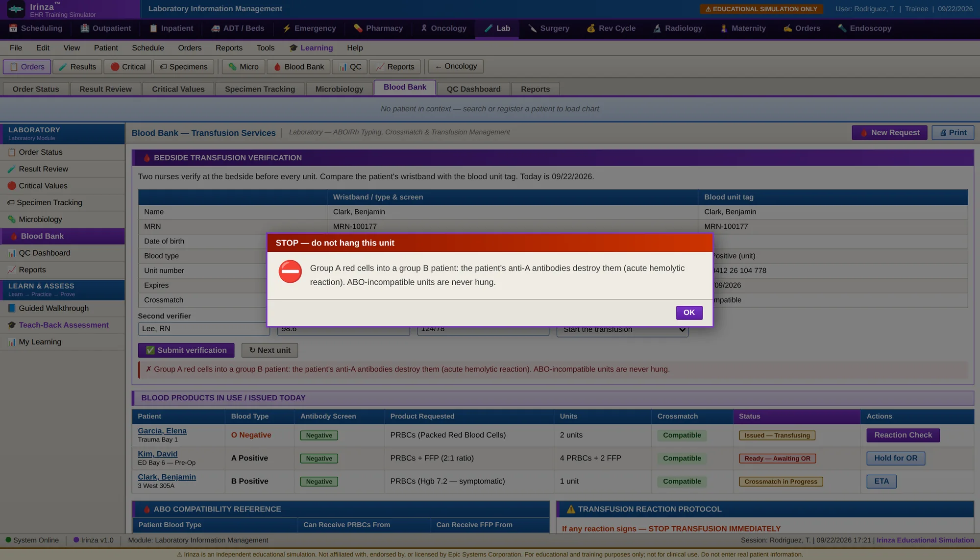This screenshot has height=560, width=980.
Task: Open the Learning menu
Action: (311, 48)
